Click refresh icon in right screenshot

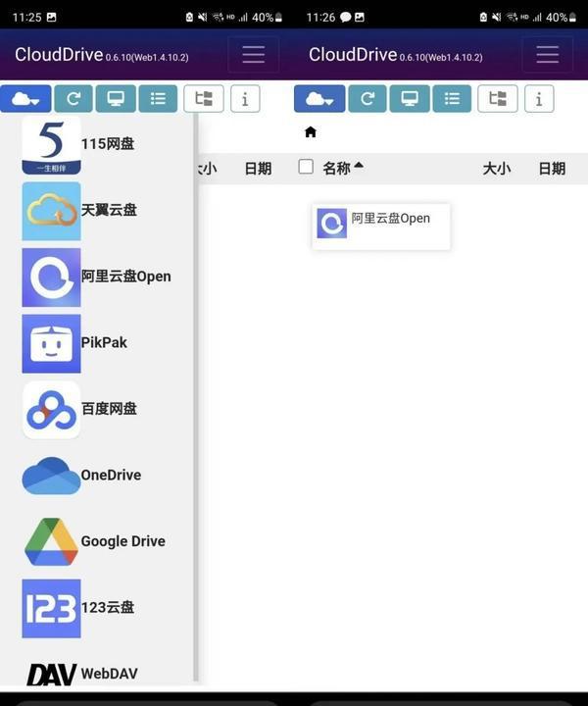(x=367, y=99)
